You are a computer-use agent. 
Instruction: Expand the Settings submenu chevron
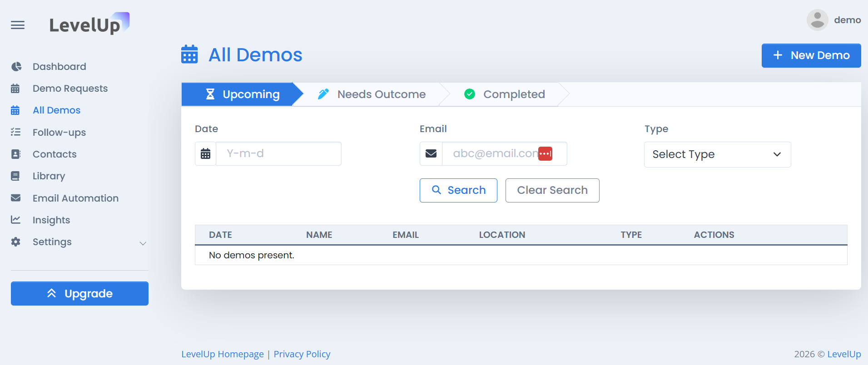coord(143,243)
